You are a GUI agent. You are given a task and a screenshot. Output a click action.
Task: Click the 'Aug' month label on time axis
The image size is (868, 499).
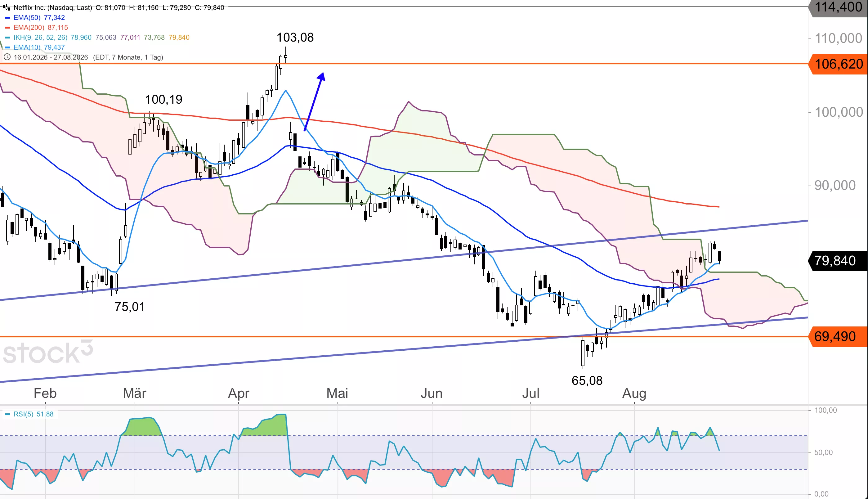634,393
